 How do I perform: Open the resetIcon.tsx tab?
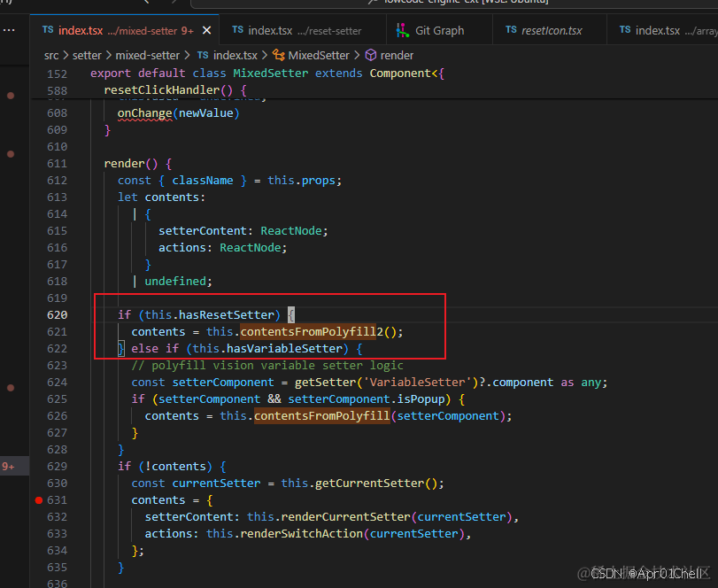[x=550, y=30]
